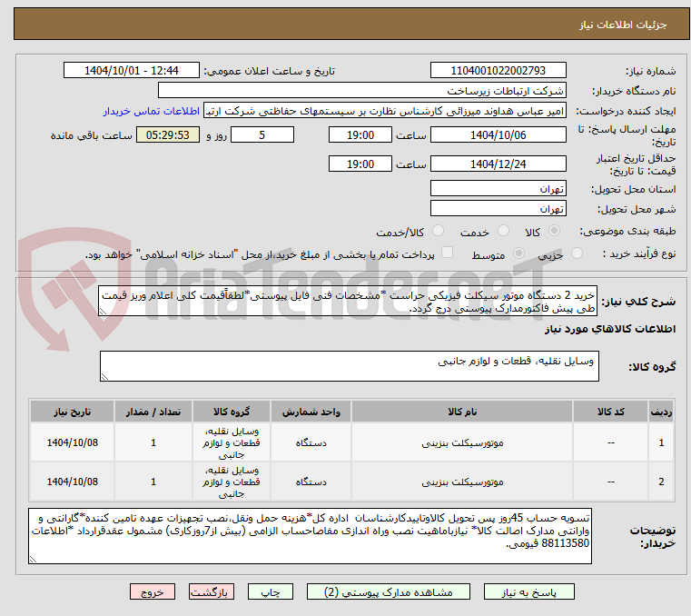Click the 'واحد شمارش' column header
The image size is (691, 616).
pos(311,412)
